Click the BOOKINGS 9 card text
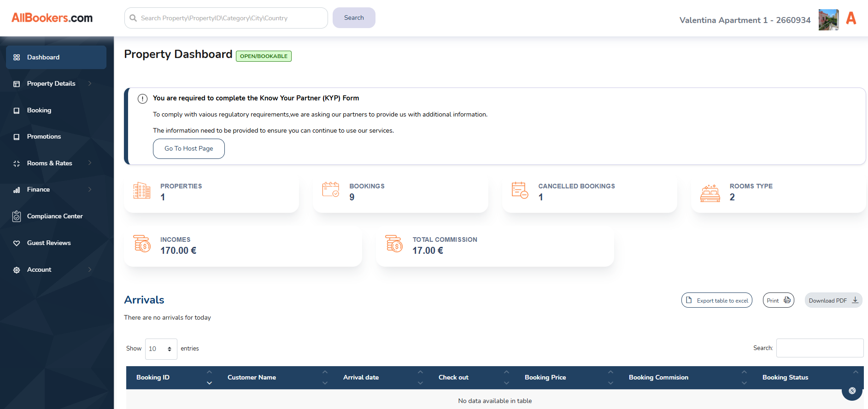This screenshot has width=868, height=409. pyautogui.click(x=367, y=192)
